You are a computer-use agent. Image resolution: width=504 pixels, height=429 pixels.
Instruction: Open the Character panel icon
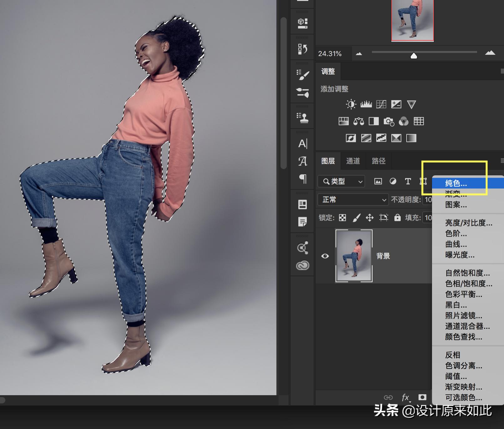click(x=302, y=144)
